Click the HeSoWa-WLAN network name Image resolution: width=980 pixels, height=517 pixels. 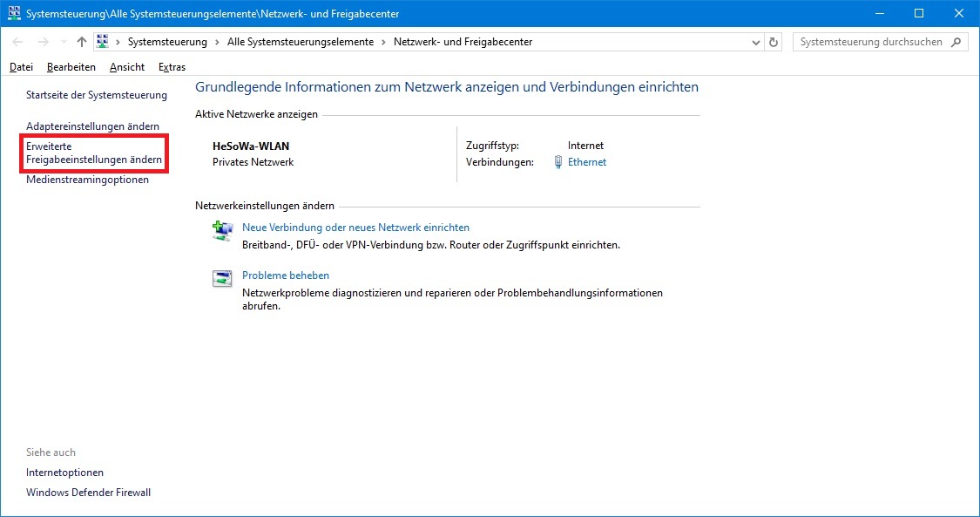click(251, 146)
